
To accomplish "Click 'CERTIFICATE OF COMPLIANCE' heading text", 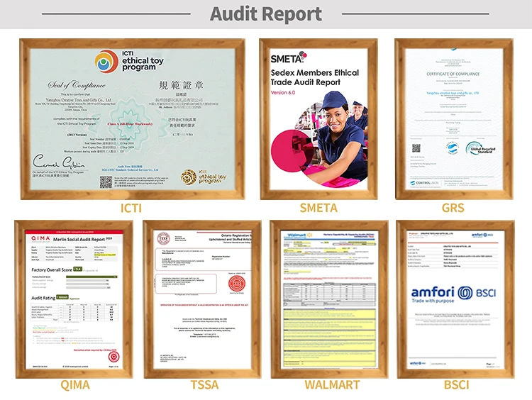I will pyautogui.click(x=453, y=74).
